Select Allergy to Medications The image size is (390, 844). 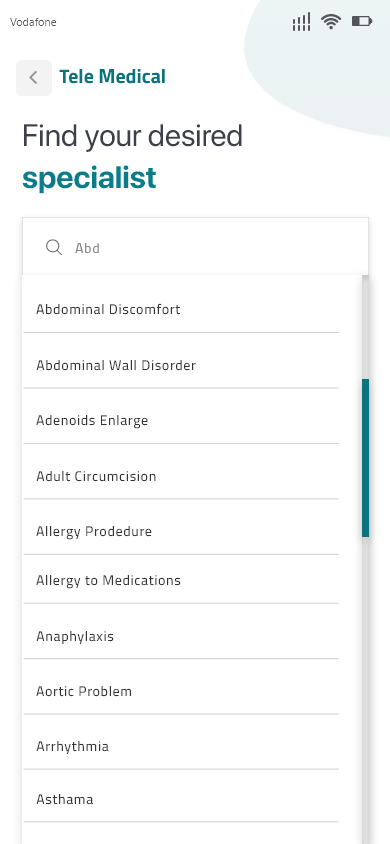181,580
